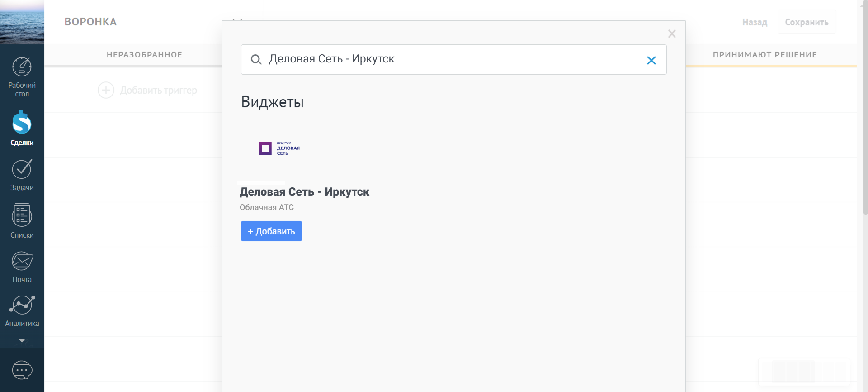This screenshot has width=868, height=392.
Task: Select the НЕРАЗОБРАННОЕ column header
Action: pos(144,55)
